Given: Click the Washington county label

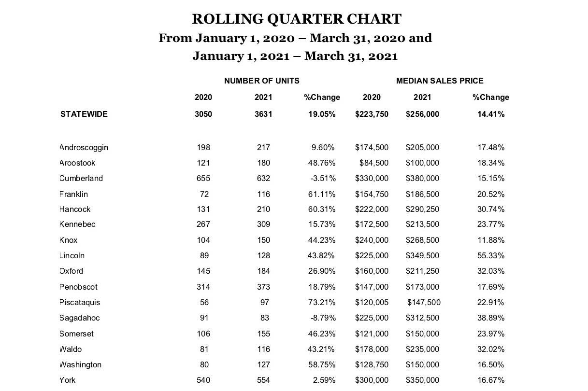Looking at the screenshot, I should pyautogui.click(x=80, y=365).
